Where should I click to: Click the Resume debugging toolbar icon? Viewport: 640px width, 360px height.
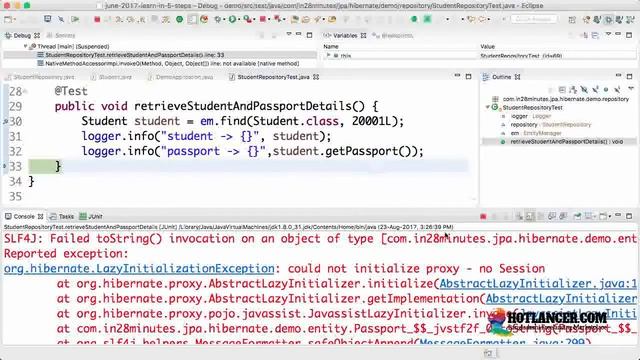75,19
